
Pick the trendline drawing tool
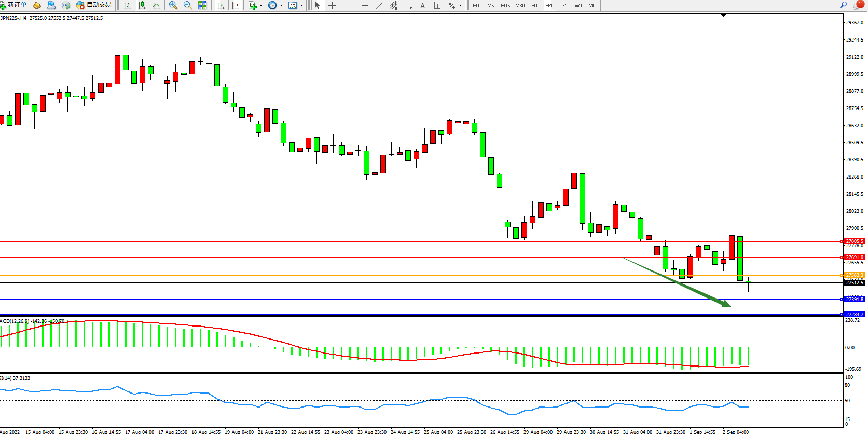click(379, 5)
